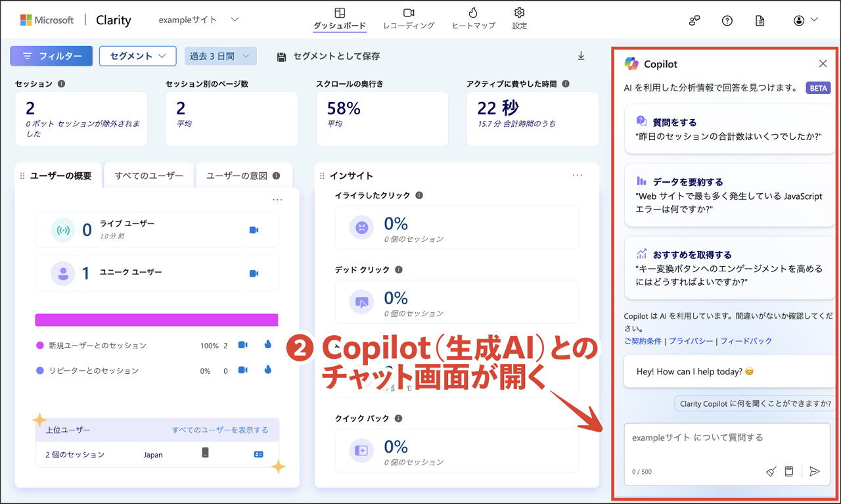Click the インサイト card drag handle
The height and width of the screenshot is (504, 841).
[323, 176]
